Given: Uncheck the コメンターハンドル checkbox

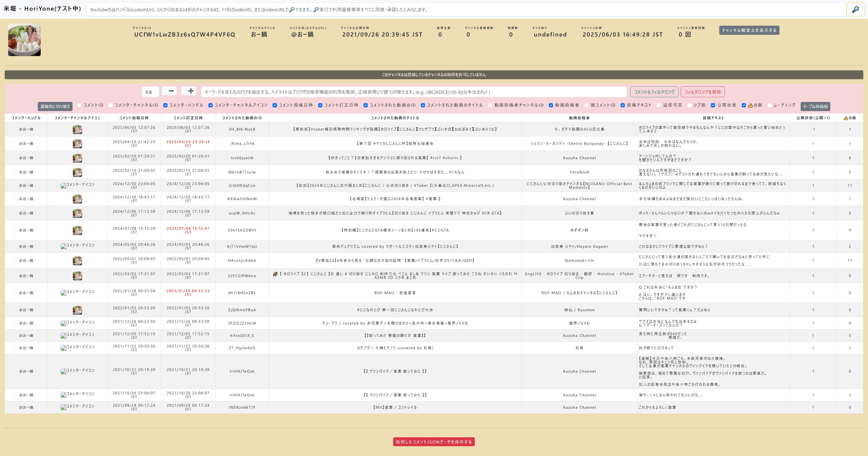Looking at the screenshot, I should tap(166, 105).
